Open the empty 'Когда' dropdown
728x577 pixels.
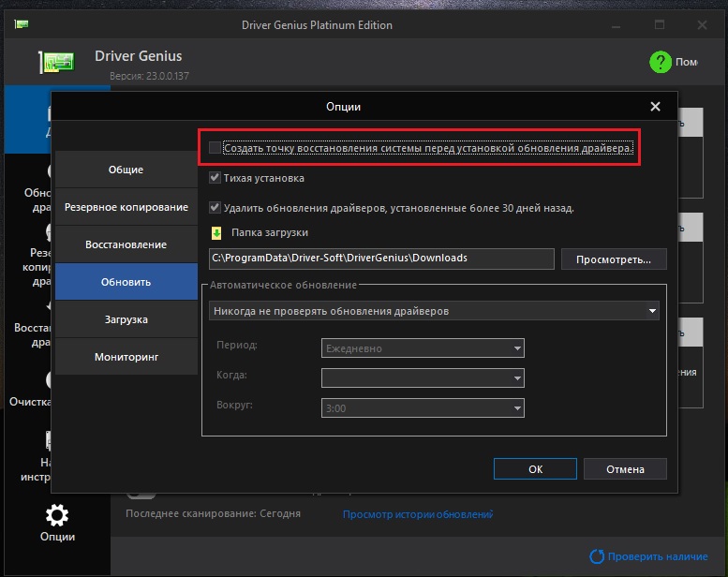423,377
